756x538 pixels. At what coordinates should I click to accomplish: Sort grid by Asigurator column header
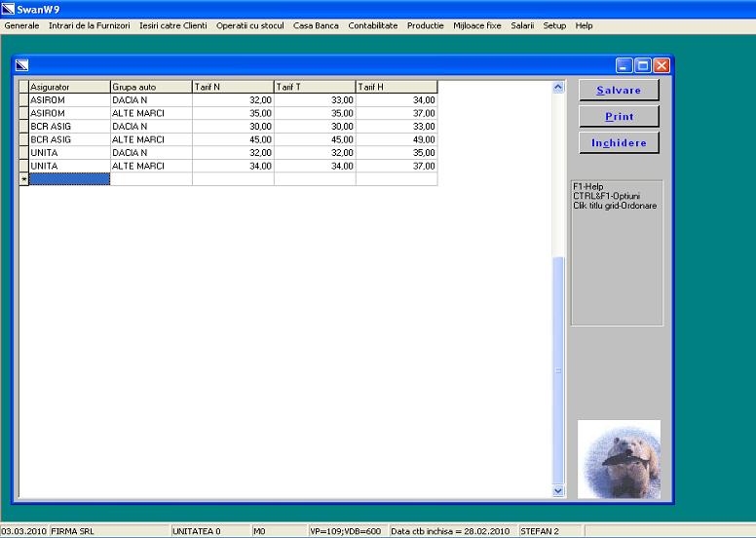69,87
